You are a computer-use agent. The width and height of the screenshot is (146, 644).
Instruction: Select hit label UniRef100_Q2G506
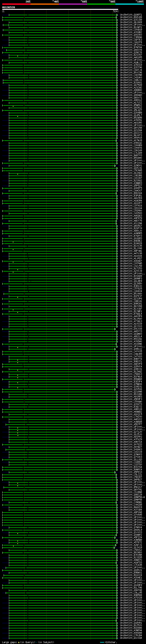pos(131,389)
